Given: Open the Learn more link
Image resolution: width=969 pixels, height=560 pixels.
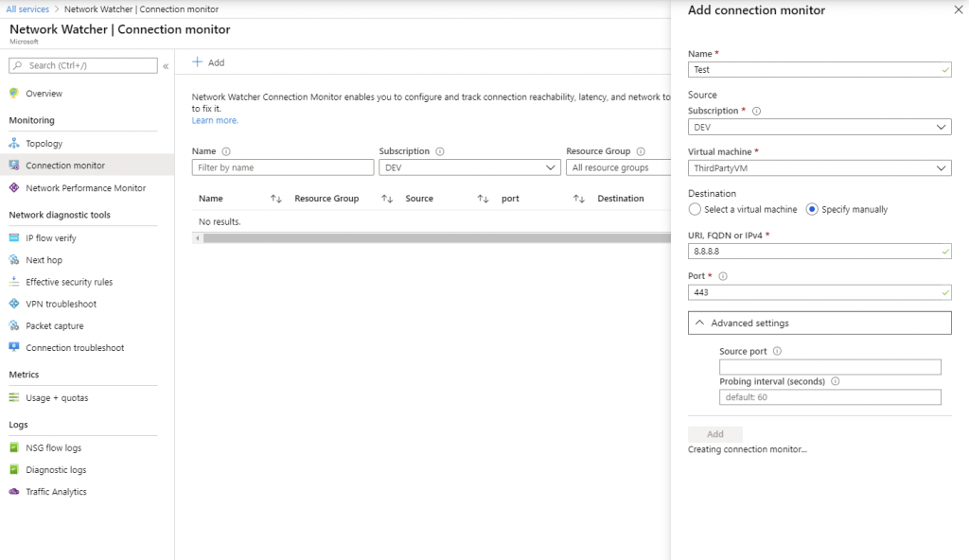Looking at the screenshot, I should 215,120.
